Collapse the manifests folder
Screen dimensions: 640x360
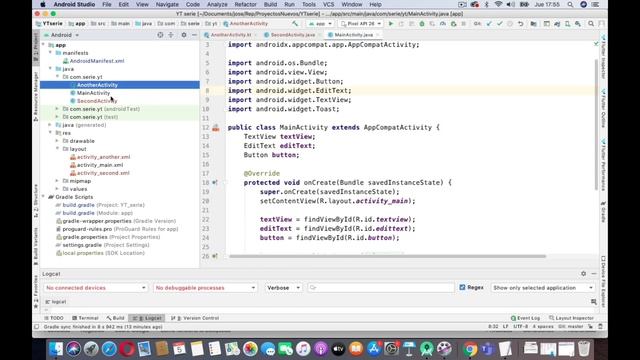click(x=50, y=53)
